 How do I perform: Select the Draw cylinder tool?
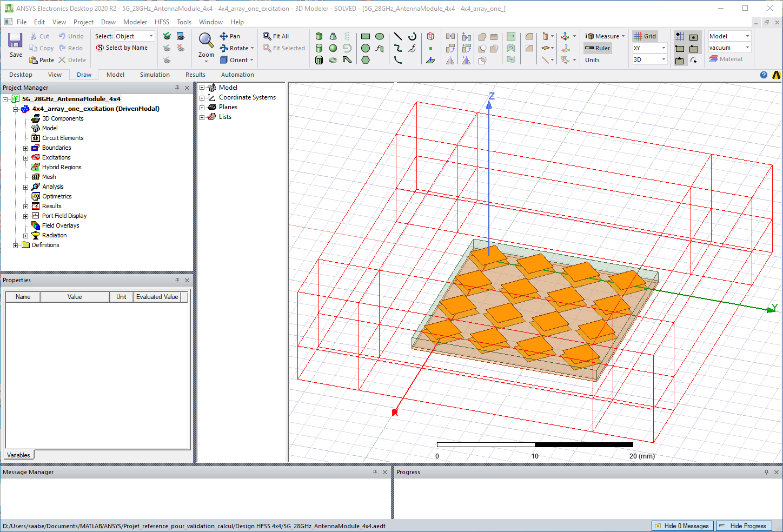coord(319,48)
